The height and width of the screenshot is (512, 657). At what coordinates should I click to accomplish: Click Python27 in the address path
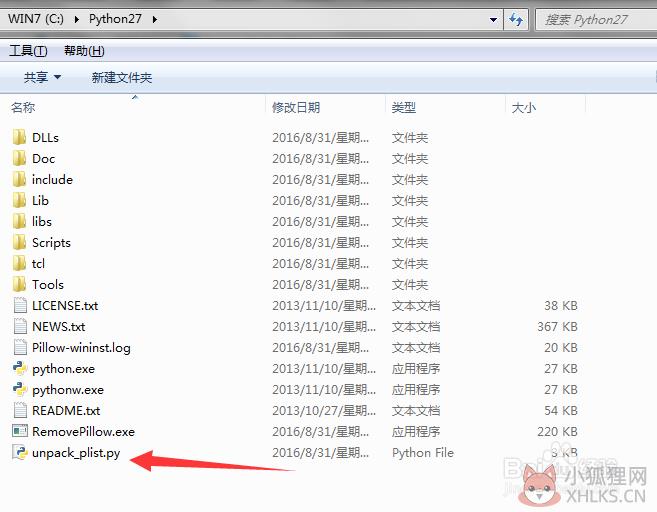(115, 19)
